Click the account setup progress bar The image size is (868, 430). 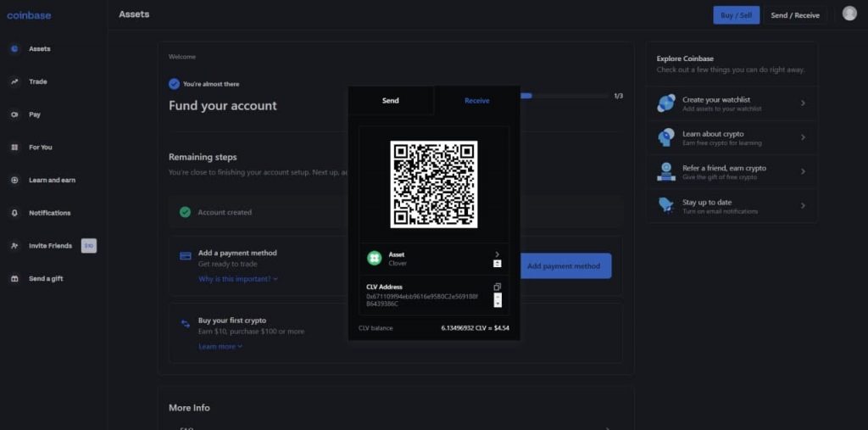click(x=564, y=96)
